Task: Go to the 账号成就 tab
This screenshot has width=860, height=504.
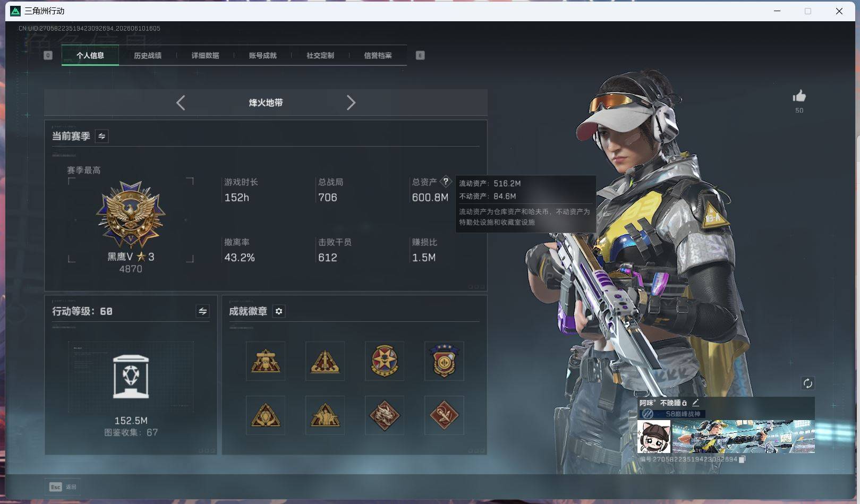Action: click(263, 55)
